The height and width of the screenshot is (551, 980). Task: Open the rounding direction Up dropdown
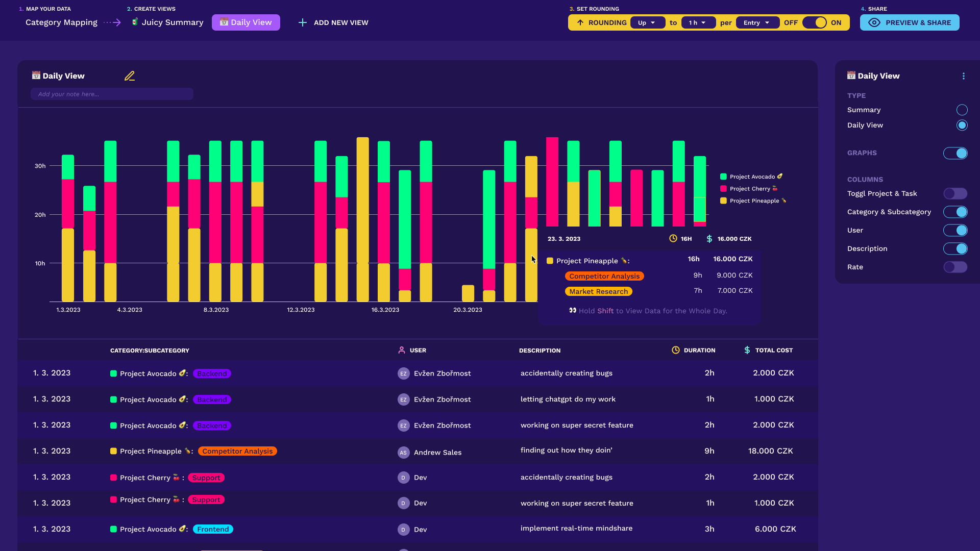[x=647, y=22]
